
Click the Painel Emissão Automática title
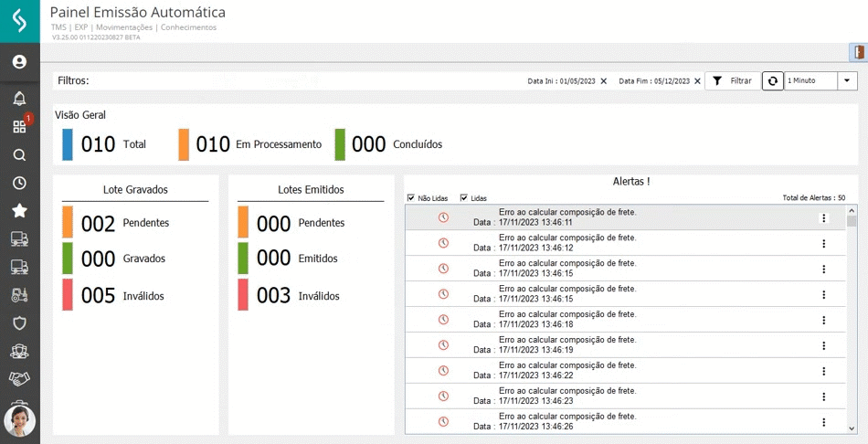pyautogui.click(x=138, y=12)
